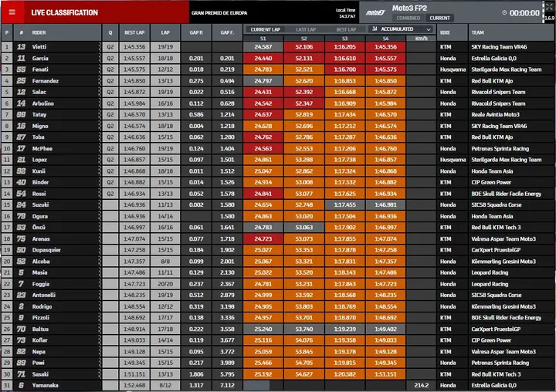Click Fenati's row drag handle
This screenshot has width=556, height=392.
(100, 69)
